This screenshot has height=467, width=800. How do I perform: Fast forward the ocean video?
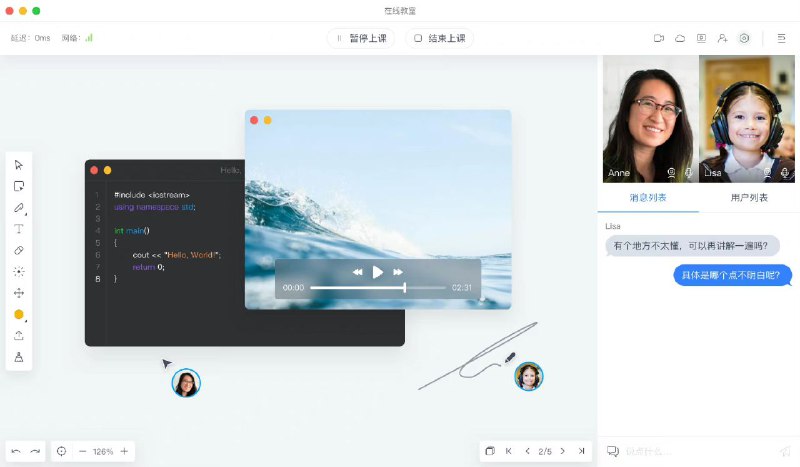[398, 272]
